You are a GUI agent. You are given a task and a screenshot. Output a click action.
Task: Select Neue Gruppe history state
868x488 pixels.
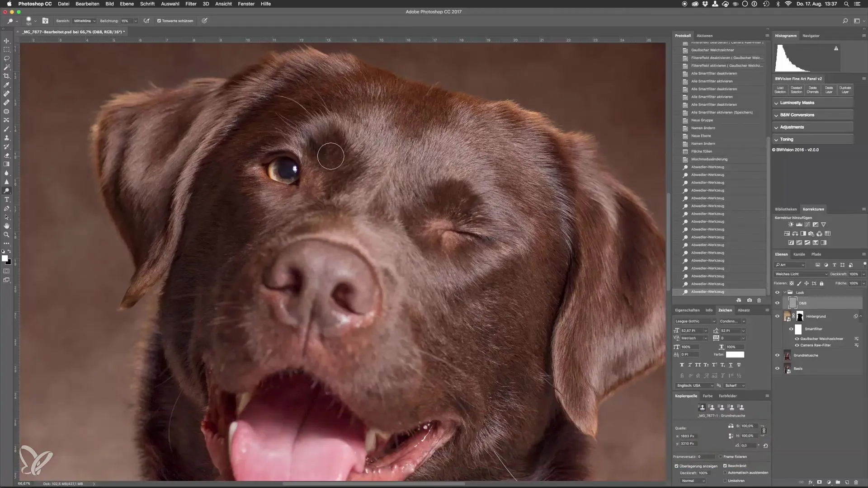click(x=702, y=120)
